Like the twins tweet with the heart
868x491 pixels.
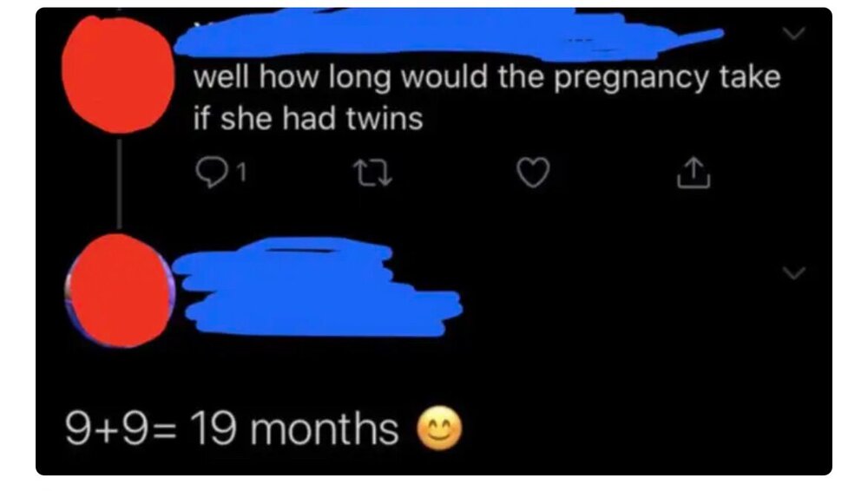point(533,173)
